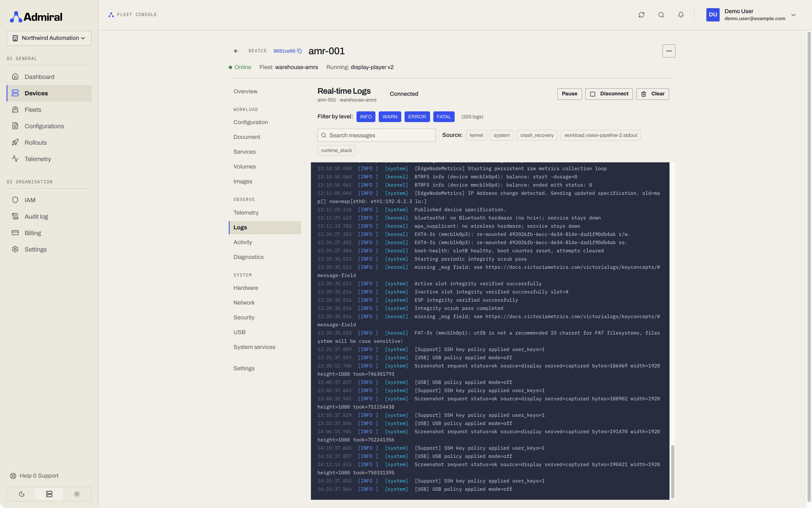
Task: Click the DU user avatar
Action: [x=713, y=15]
